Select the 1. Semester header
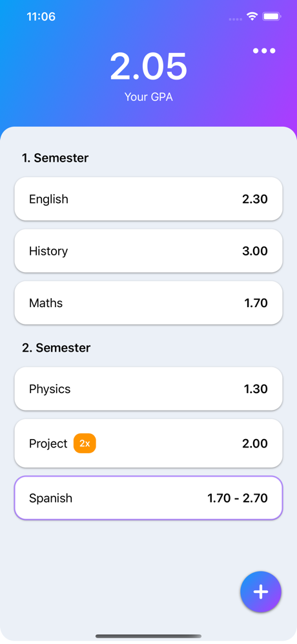 56,158
